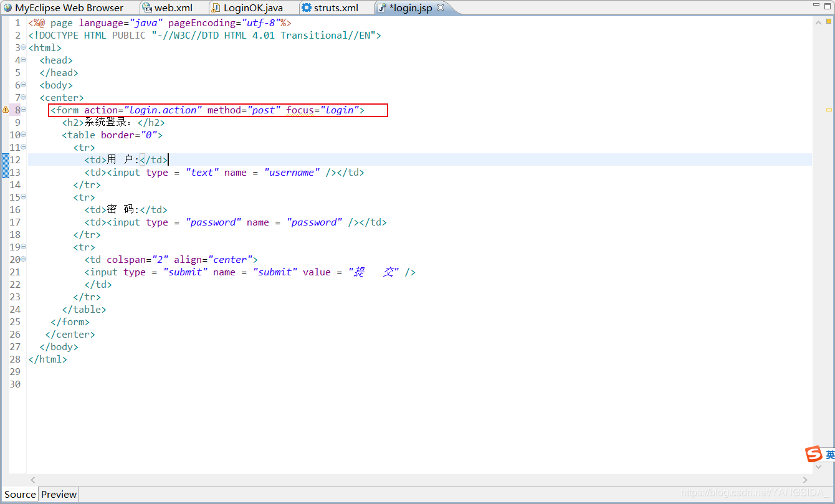Click the closing </form> tag
This screenshot has height=504, width=835.
[70, 322]
